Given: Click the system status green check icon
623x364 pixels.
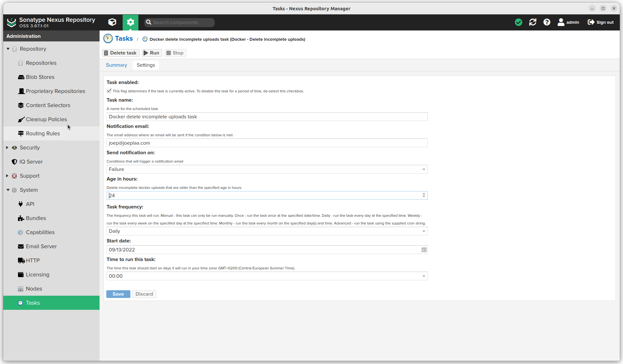Looking at the screenshot, I should [518, 22].
